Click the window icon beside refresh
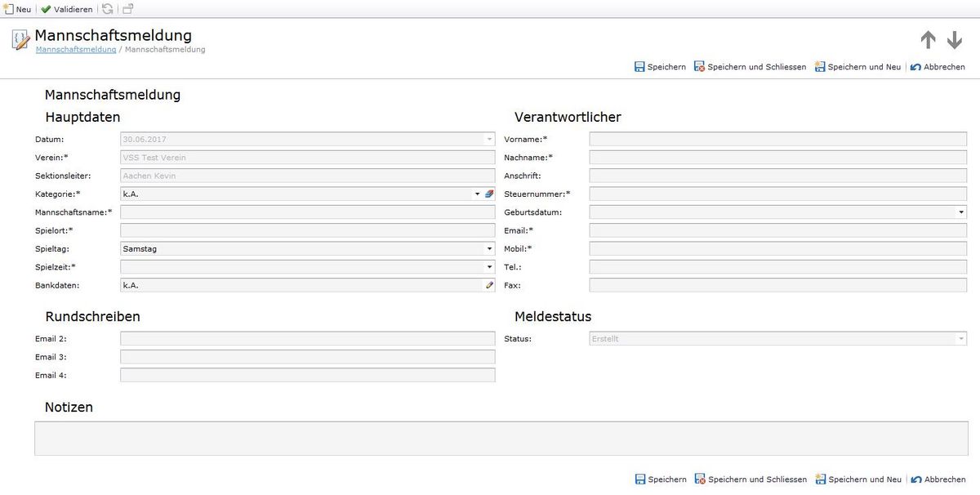980x495 pixels. tap(128, 9)
